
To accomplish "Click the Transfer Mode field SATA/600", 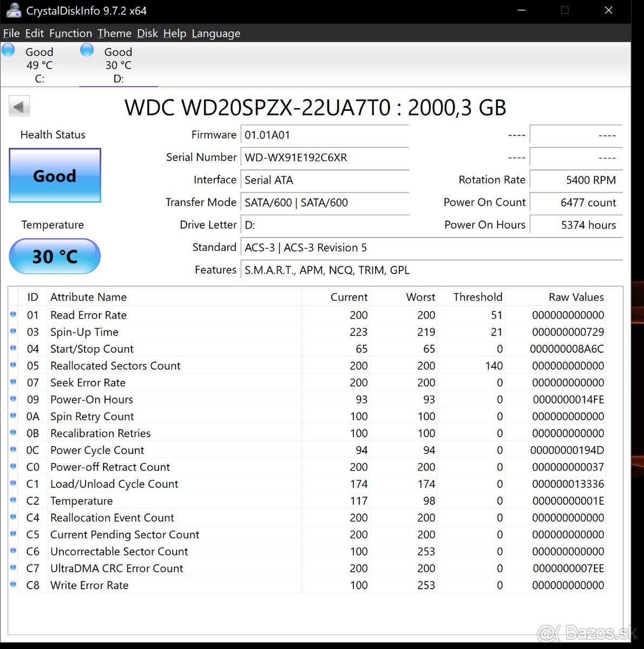I will (325, 202).
